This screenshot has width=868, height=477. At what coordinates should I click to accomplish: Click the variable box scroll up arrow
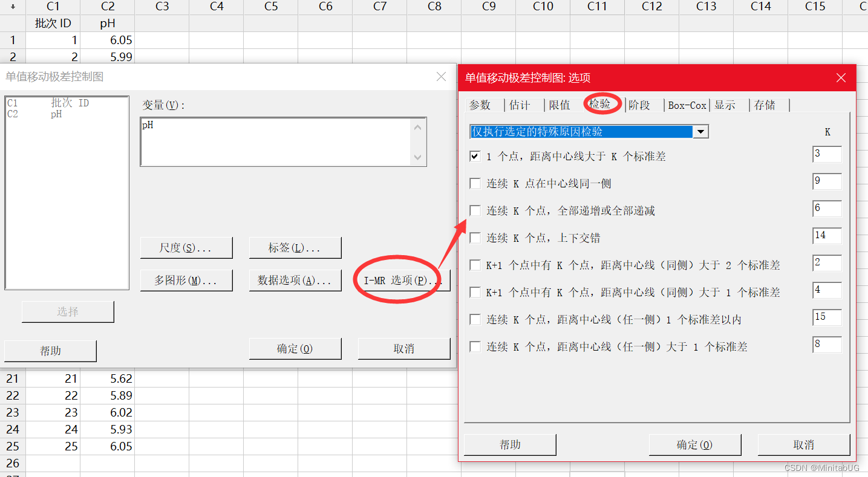[418, 126]
